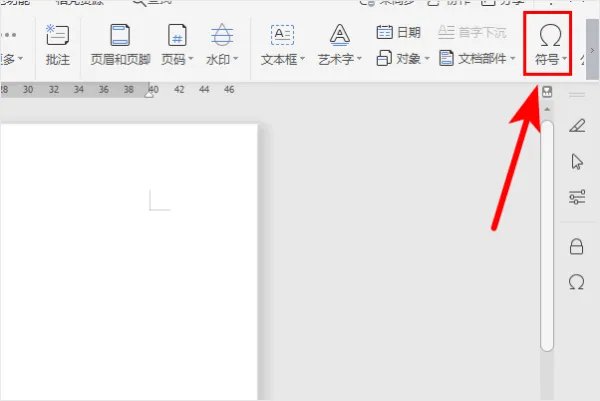Select the 首字下沉 drop cap option

pos(472,33)
